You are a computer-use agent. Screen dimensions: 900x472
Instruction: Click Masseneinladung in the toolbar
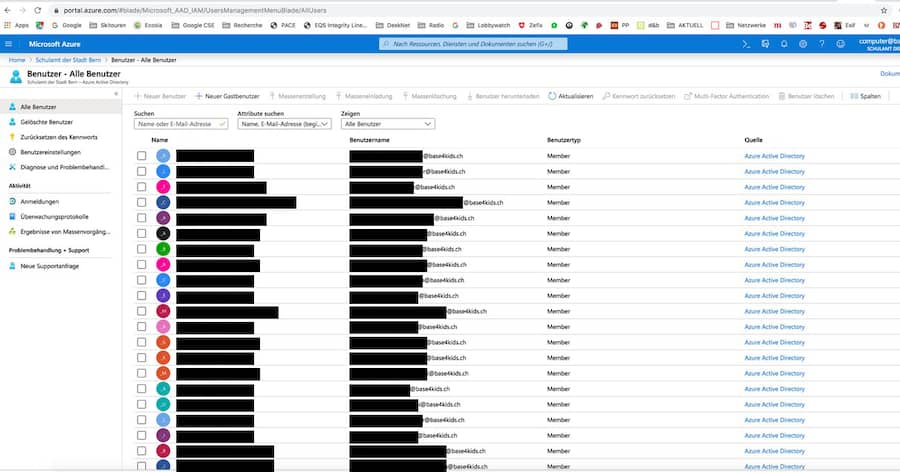click(x=364, y=96)
